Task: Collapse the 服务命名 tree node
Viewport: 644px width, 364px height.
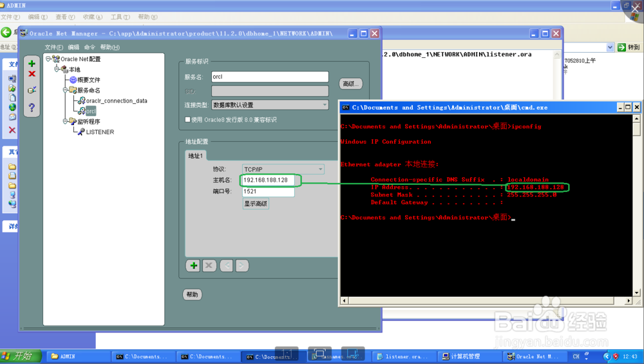Action: (65, 90)
